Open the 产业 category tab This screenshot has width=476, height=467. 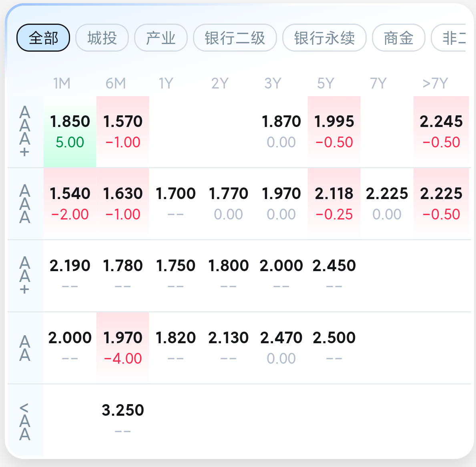pyautogui.click(x=161, y=38)
